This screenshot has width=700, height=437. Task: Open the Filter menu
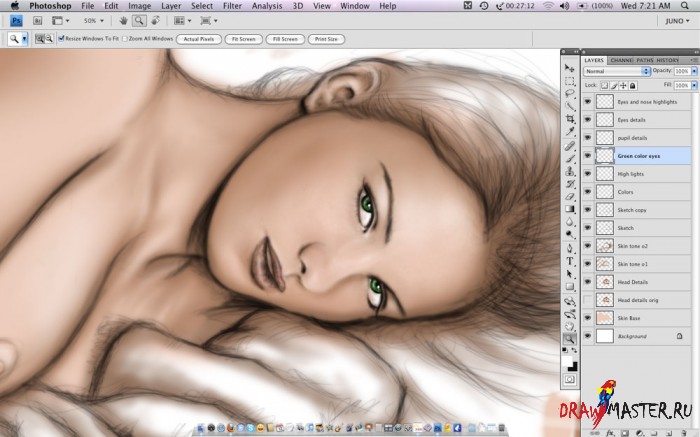(232, 6)
